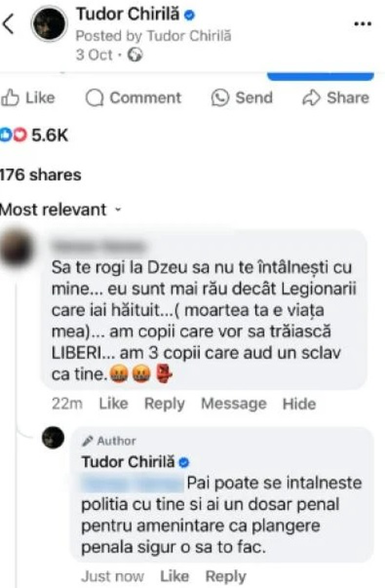The width and height of the screenshot is (385, 588).
Task: View the 176 shares list
Action: 40,175
